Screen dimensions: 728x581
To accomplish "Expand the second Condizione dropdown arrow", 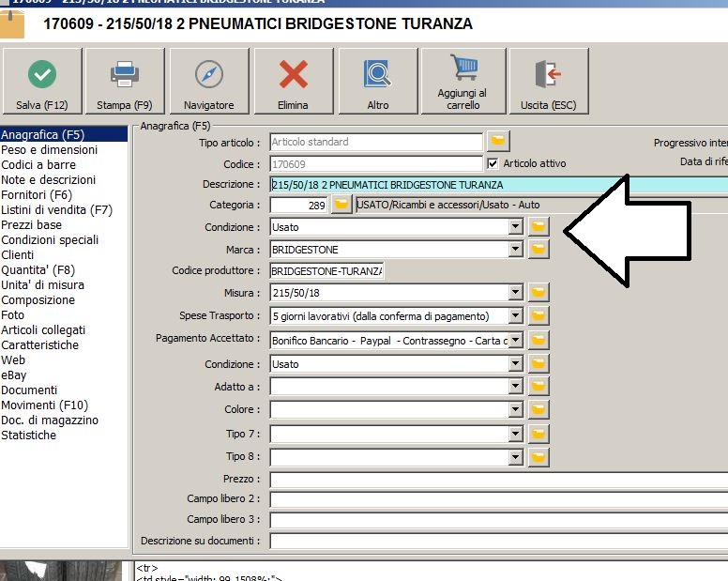I will tap(515, 363).
